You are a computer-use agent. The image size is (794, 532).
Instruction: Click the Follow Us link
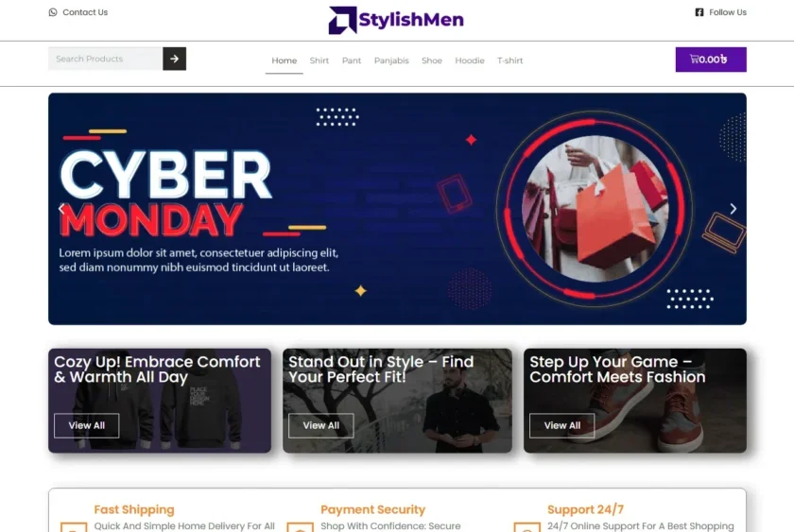[728, 12]
